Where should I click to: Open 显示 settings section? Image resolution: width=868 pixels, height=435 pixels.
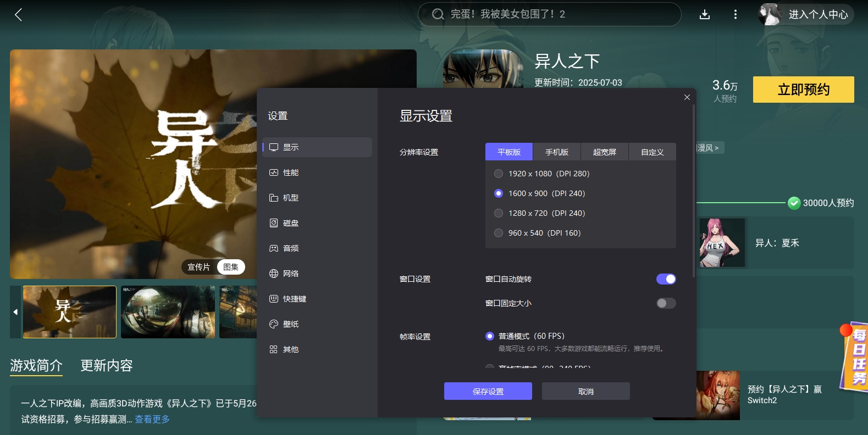click(x=317, y=147)
